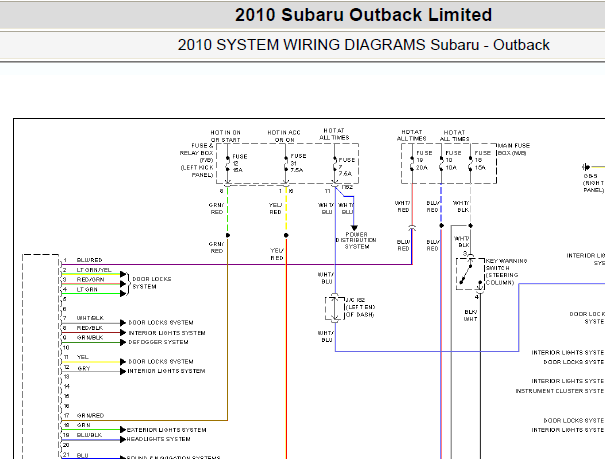Click the 'DEFOGGER SYSTEM' label
Screen dimensions: 605x459
point(158,342)
